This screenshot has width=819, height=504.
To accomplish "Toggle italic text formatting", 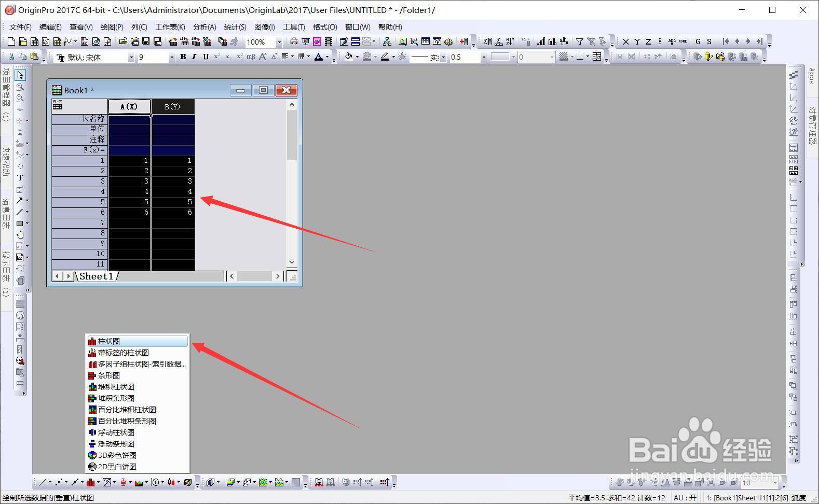I will (x=194, y=57).
